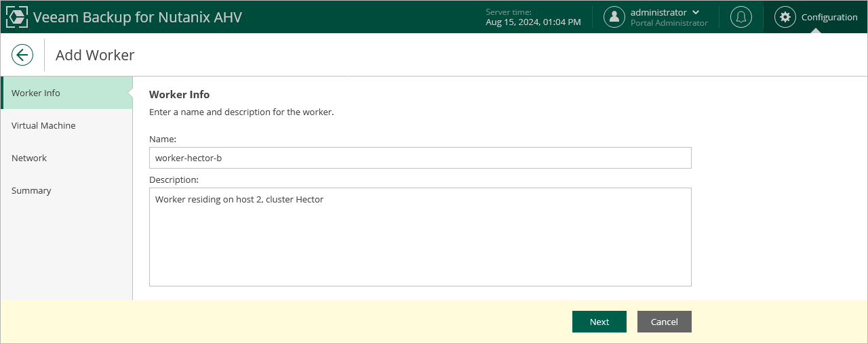868x344 pixels.
Task: Click the Portal Administrator role text
Action: (669, 23)
